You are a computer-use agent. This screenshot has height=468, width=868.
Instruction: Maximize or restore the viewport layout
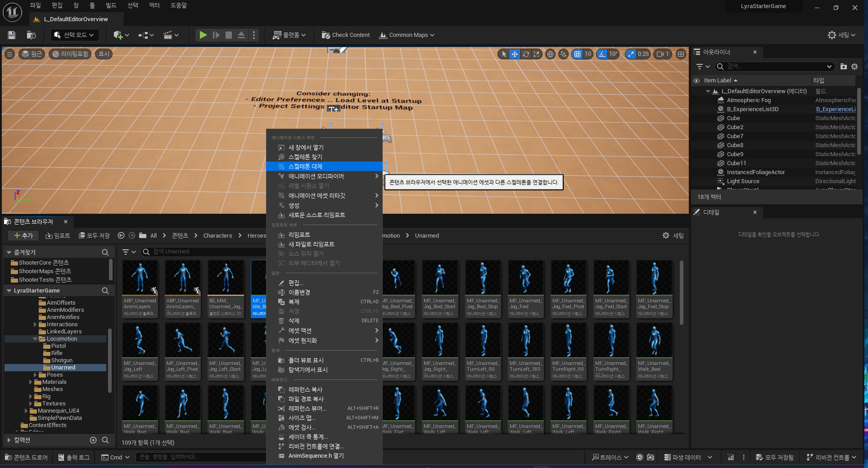pyautogui.click(x=681, y=54)
